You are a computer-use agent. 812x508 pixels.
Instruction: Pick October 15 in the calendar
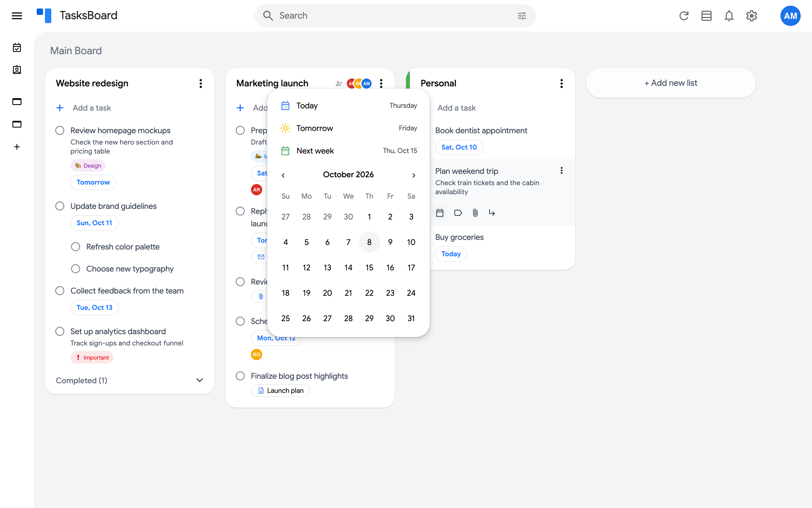[x=369, y=268]
